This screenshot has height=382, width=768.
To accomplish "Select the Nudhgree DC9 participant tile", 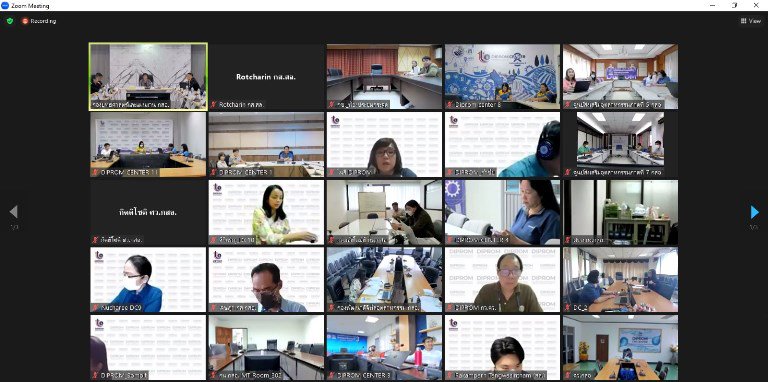I will coord(148,280).
